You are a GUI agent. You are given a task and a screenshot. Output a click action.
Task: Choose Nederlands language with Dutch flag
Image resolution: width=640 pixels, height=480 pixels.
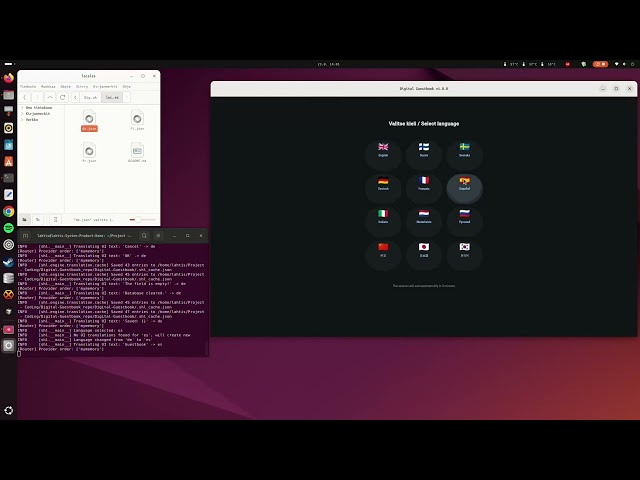[424, 221]
